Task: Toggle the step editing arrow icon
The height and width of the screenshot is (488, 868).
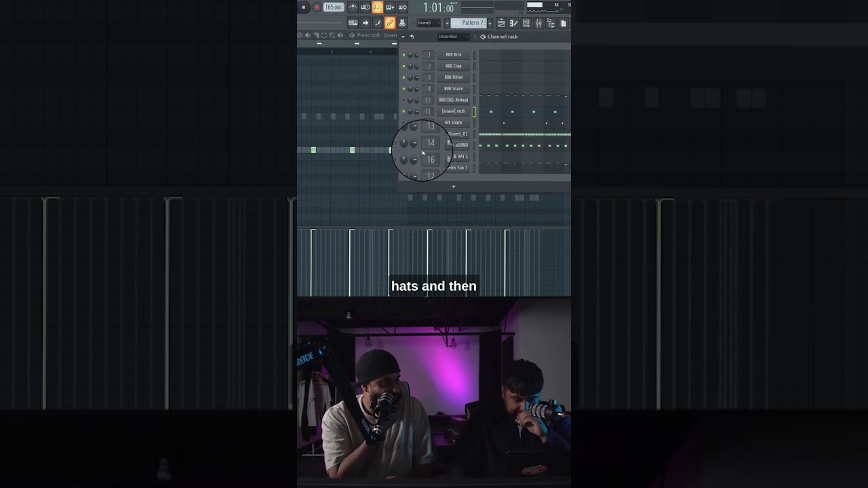Action: 366,23
